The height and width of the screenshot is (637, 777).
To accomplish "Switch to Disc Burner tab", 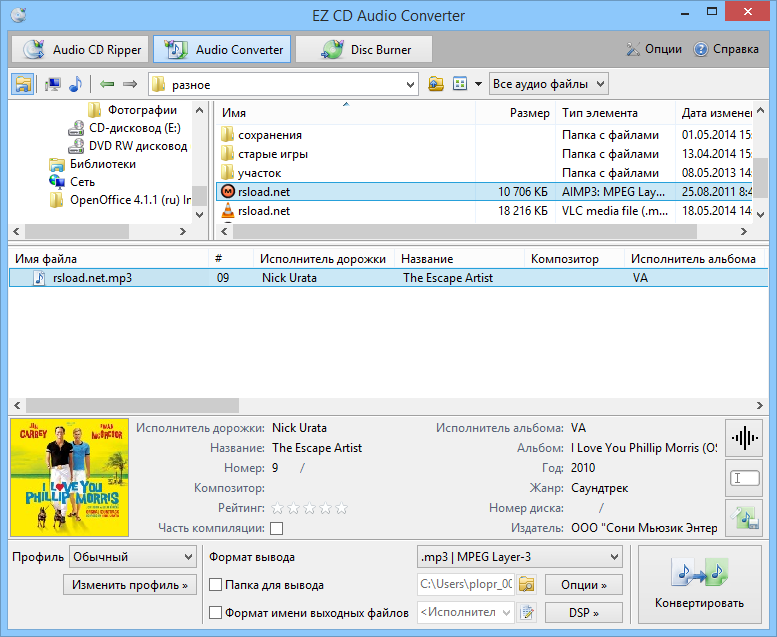I will tap(364, 49).
